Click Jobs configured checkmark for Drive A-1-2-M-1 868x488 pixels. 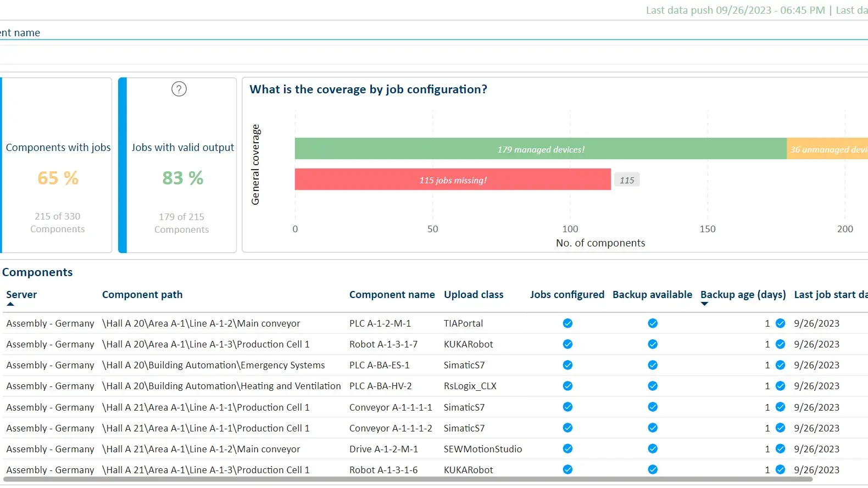pos(567,448)
